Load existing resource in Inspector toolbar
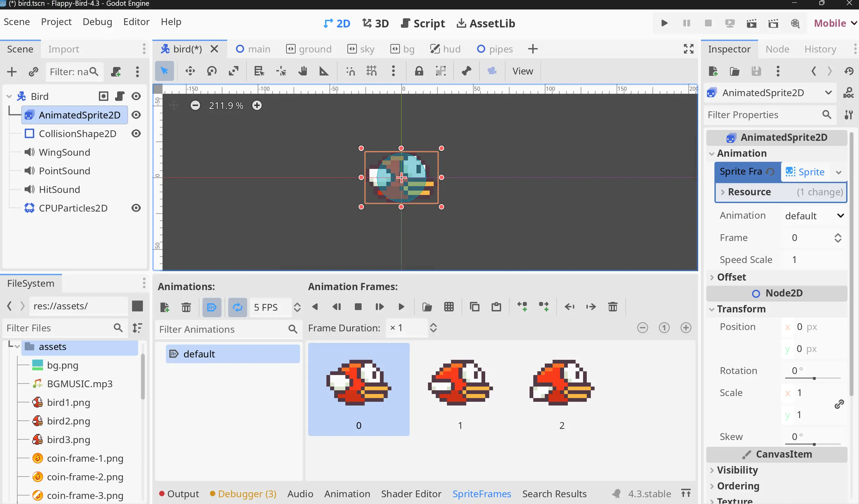 (735, 71)
